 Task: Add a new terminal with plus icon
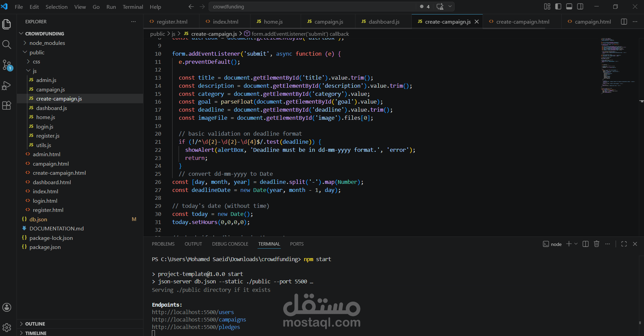(569, 244)
